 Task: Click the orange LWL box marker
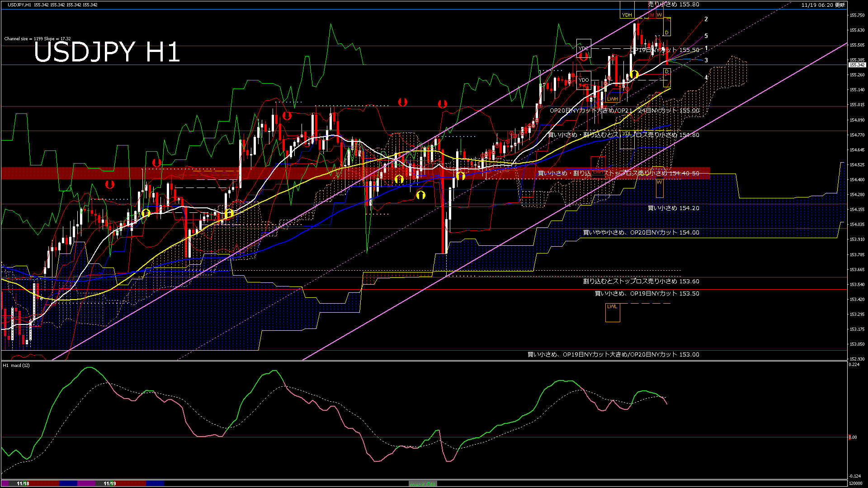pos(612,307)
